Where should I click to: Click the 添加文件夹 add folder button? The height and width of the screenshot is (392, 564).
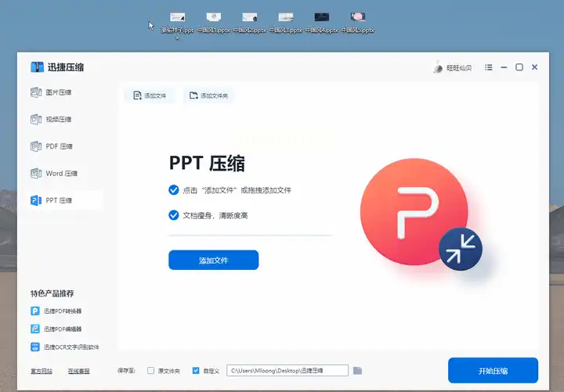pyautogui.click(x=208, y=95)
